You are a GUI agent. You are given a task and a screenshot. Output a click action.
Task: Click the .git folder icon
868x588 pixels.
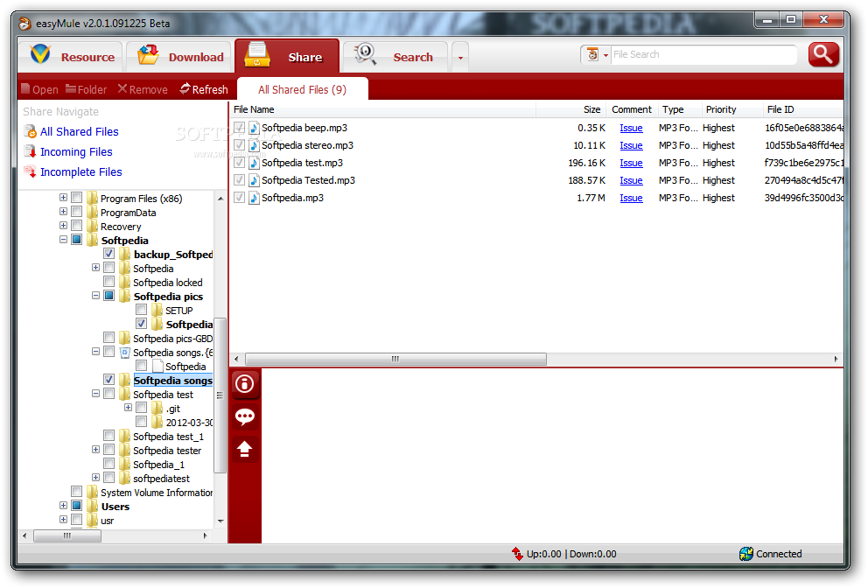coord(157,408)
